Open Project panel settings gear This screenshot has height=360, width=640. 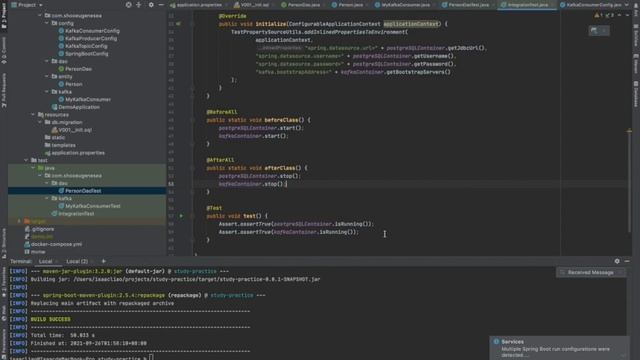click(151, 5)
